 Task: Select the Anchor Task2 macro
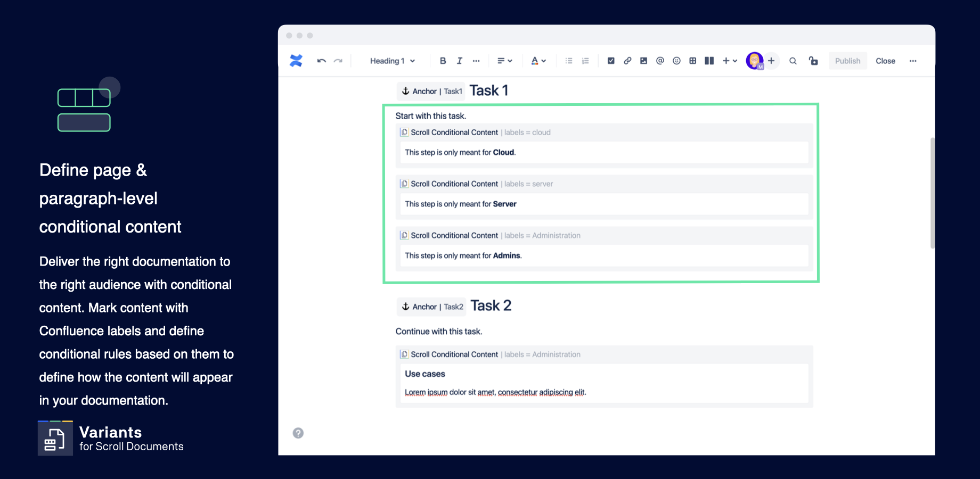pos(432,307)
